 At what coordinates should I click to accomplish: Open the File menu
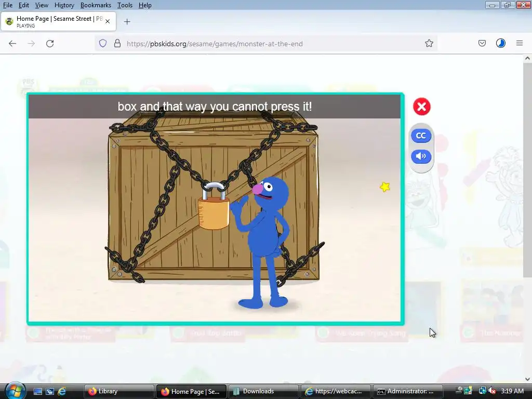tap(7, 5)
